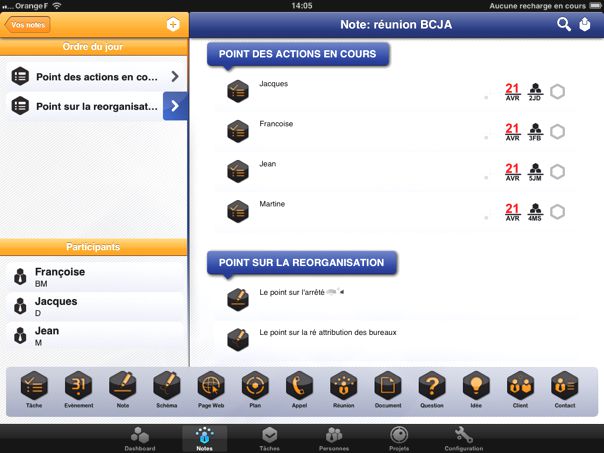Insert a Question item
The image size is (604, 453).
[431, 388]
